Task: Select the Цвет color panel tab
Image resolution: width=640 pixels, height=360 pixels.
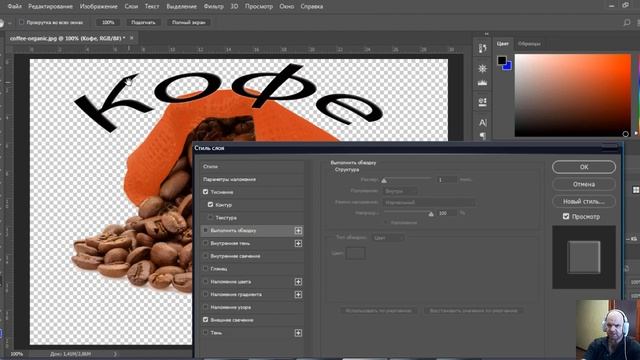Action: (503, 43)
